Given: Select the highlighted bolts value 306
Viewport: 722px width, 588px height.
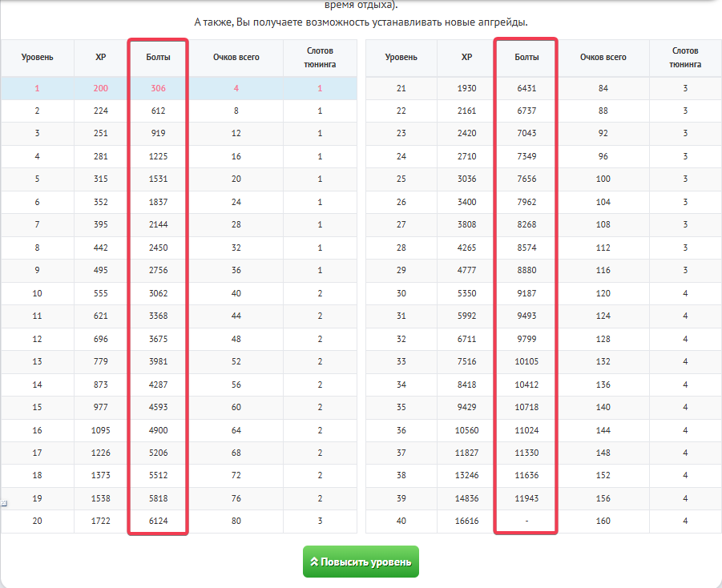Looking at the screenshot, I should [158, 88].
